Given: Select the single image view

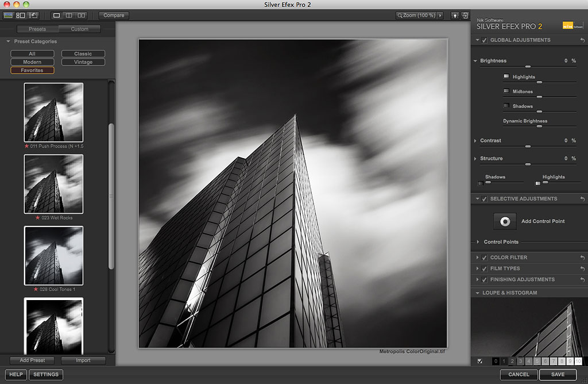Looking at the screenshot, I should [x=57, y=16].
